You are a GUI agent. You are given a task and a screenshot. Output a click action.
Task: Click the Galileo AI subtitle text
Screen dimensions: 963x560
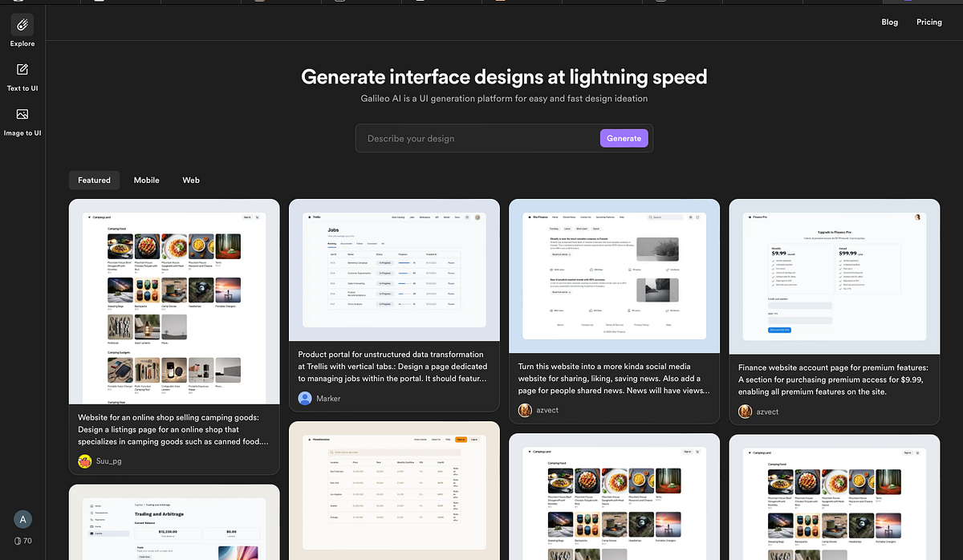click(504, 99)
